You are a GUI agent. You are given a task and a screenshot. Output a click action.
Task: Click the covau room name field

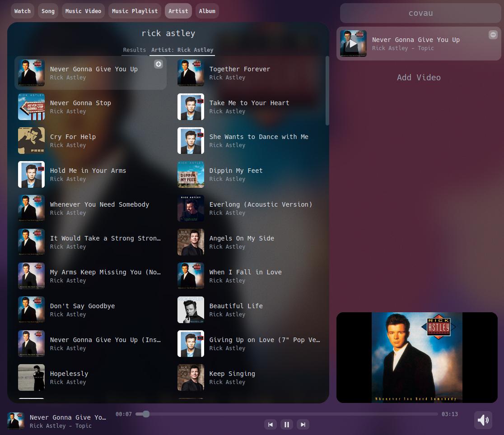[420, 13]
